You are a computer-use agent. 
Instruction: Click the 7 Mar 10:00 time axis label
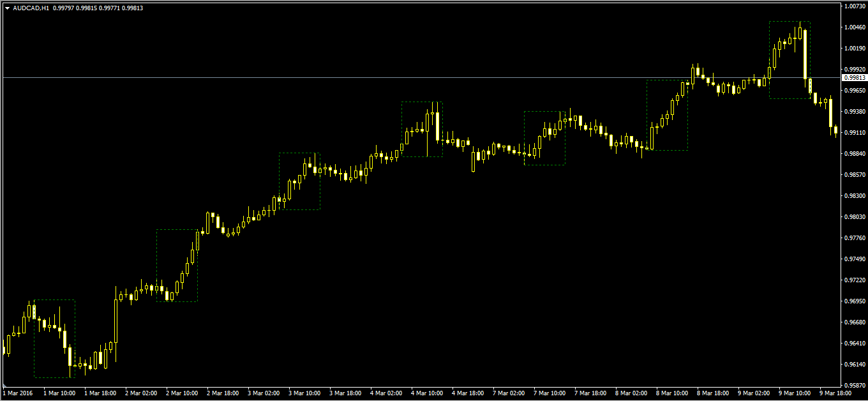coord(550,393)
